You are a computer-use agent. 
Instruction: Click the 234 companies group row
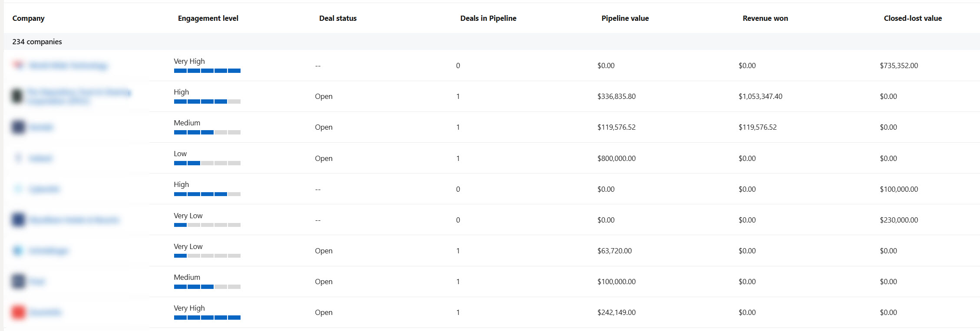pyautogui.click(x=37, y=42)
